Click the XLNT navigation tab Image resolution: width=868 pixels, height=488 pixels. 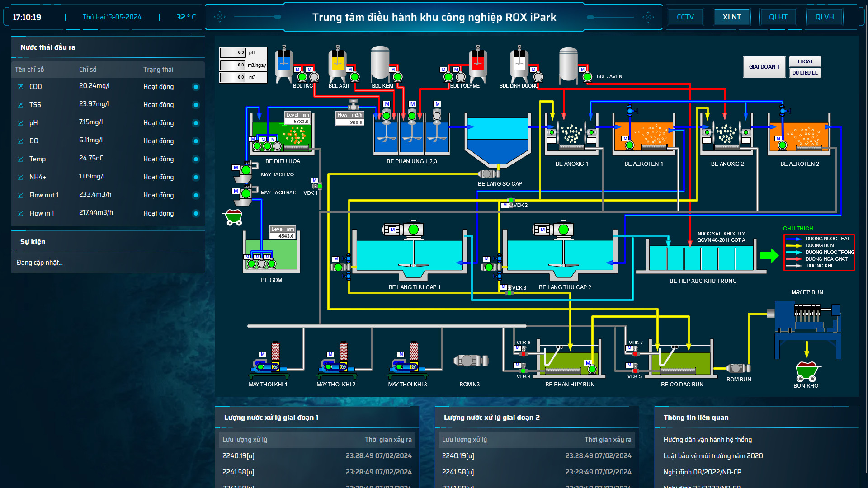click(x=730, y=17)
